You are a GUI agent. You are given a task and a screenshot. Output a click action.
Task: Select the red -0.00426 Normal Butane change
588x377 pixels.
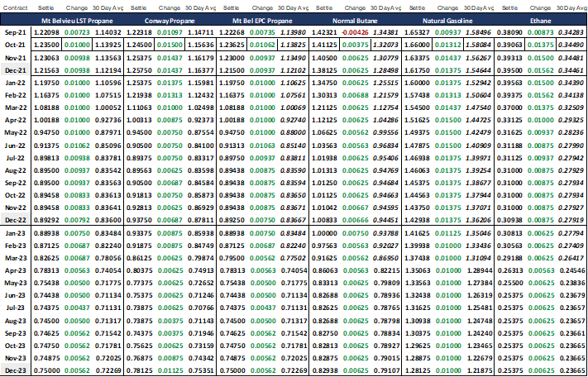355,32
